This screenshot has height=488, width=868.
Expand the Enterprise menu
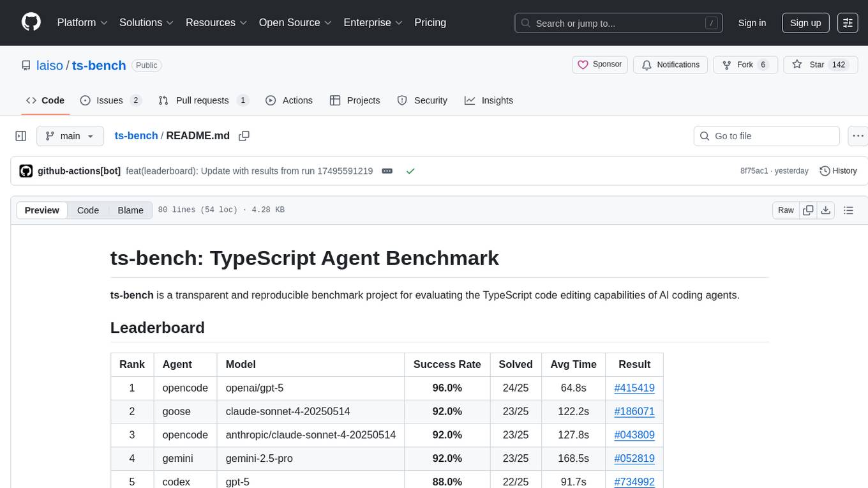point(373,22)
